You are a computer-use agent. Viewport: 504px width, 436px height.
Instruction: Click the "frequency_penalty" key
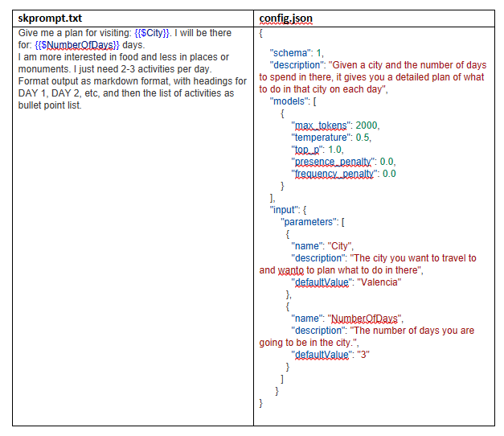click(x=334, y=174)
